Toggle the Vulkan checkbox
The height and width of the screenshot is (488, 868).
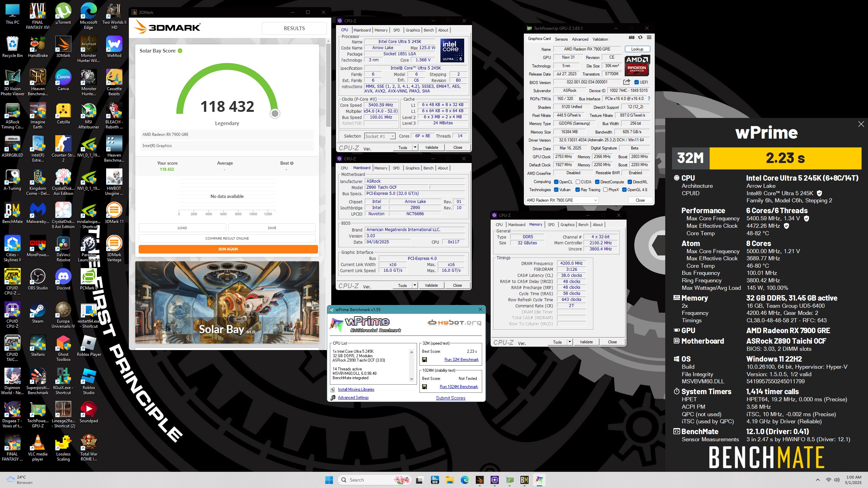(556, 190)
